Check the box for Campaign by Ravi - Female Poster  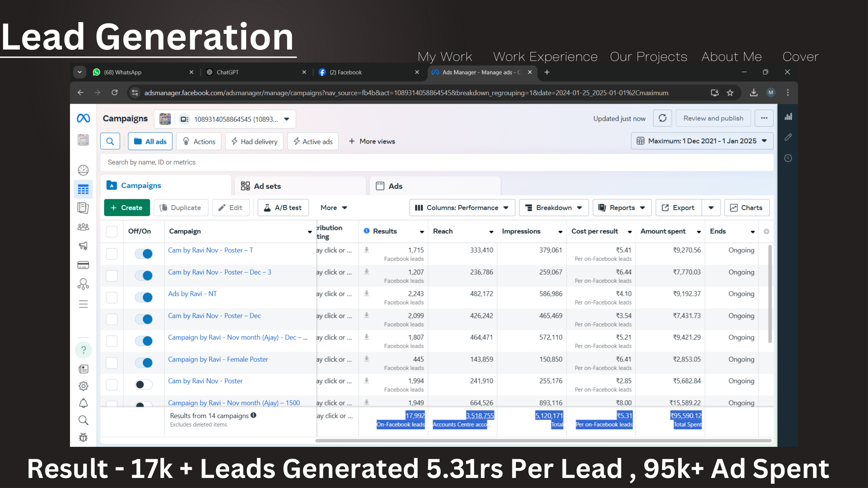tap(112, 363)
